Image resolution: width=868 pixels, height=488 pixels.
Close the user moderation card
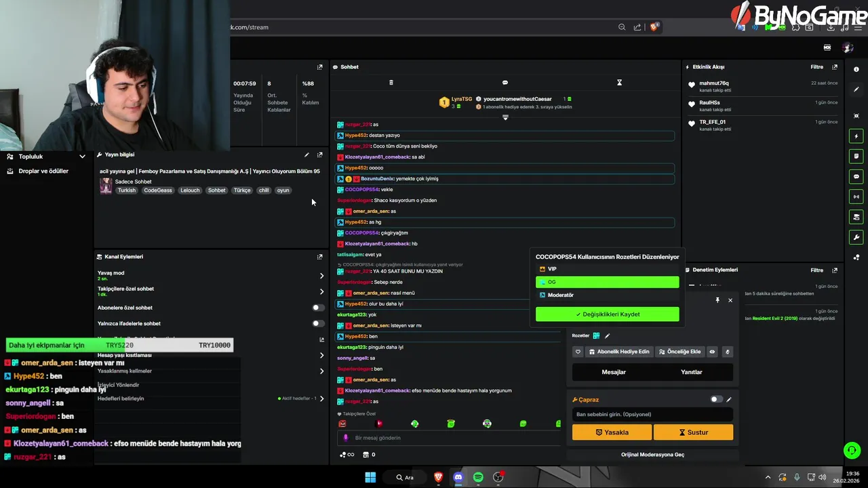click(x=730, y=300)
